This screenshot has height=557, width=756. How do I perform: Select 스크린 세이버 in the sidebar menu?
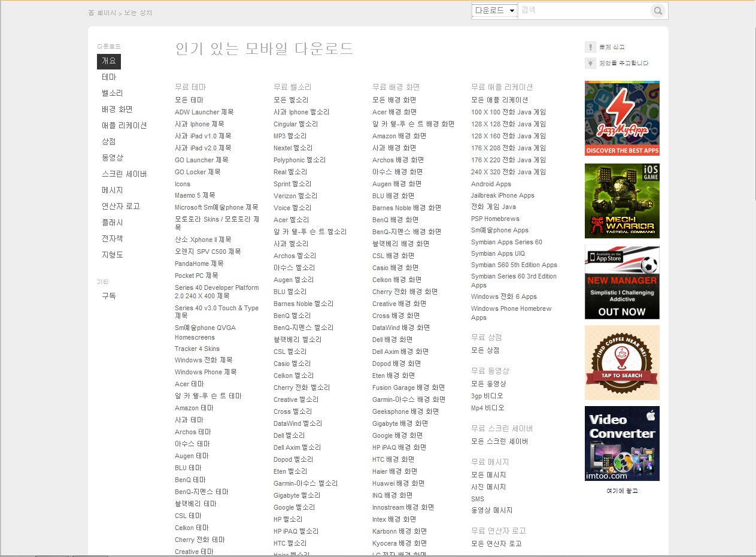(124, 174)
